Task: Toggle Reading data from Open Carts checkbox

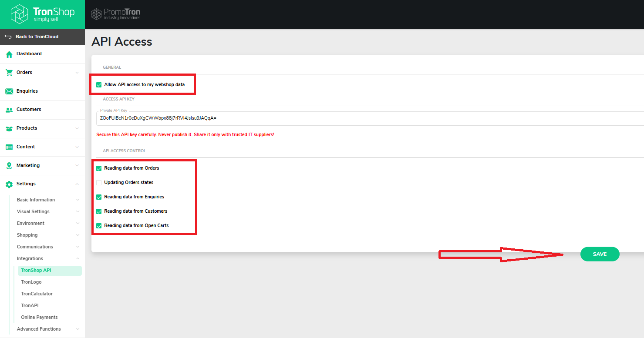Action: click(99, 226)
